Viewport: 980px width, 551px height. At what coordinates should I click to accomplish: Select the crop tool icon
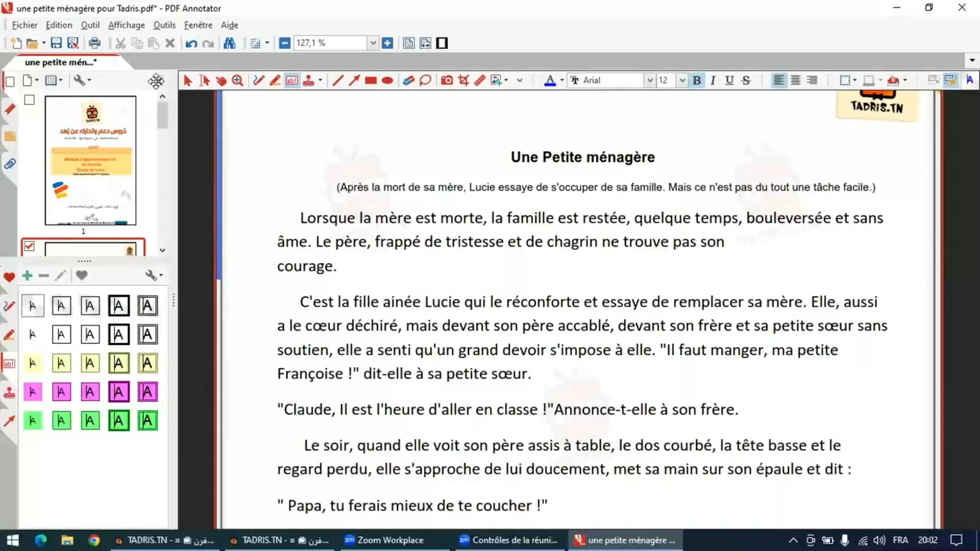pyautogui.click(x=463, y=81)
